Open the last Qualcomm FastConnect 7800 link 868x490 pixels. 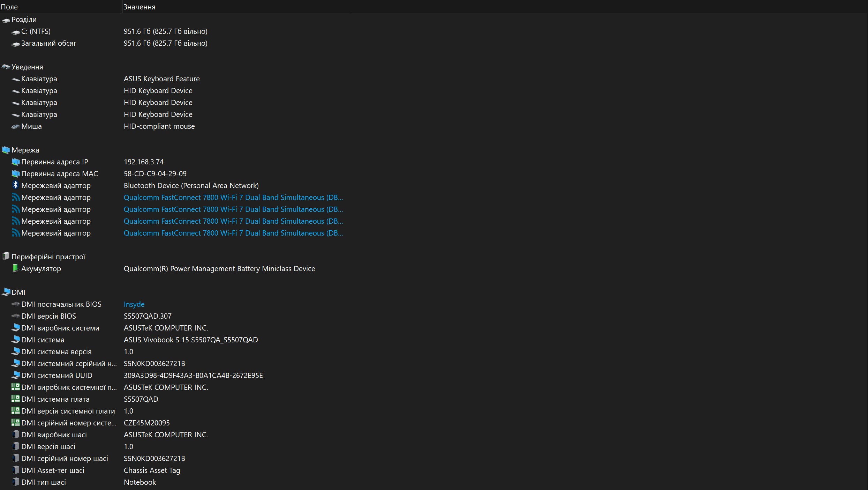coord(233,233)
